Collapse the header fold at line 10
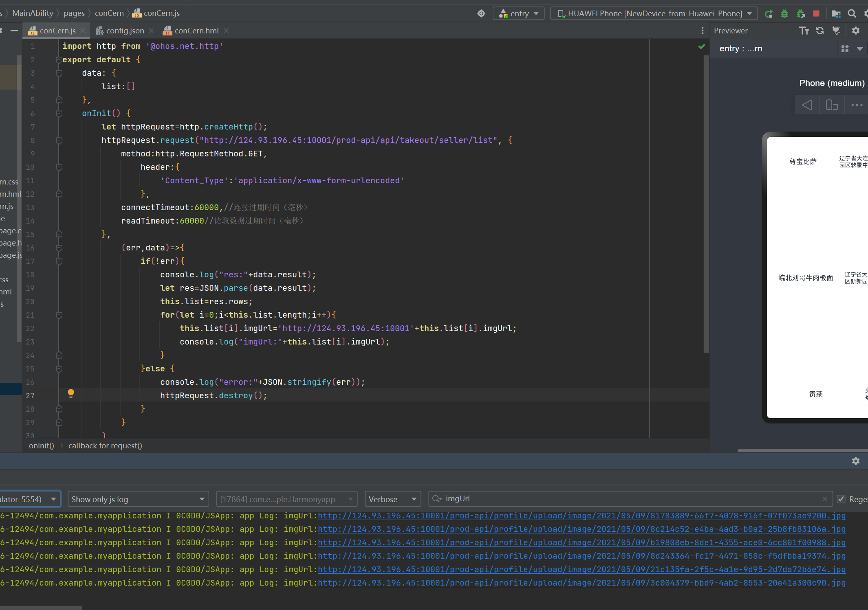868x610 pixels. (x=59, y=167)
